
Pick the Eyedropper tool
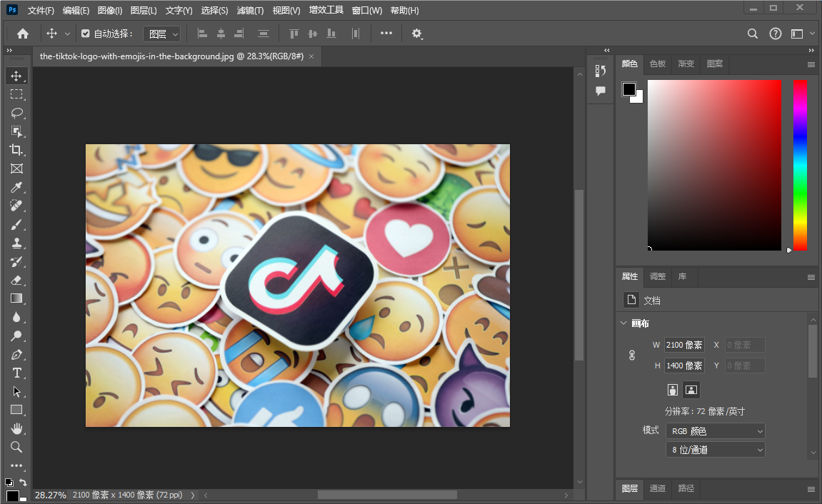pos(17,187)
